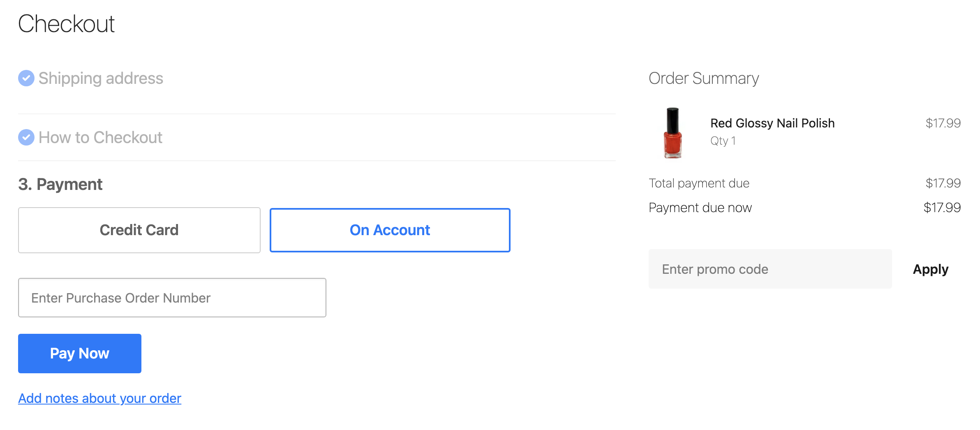Select the Credit Card payment option

[x=139, y=230]
